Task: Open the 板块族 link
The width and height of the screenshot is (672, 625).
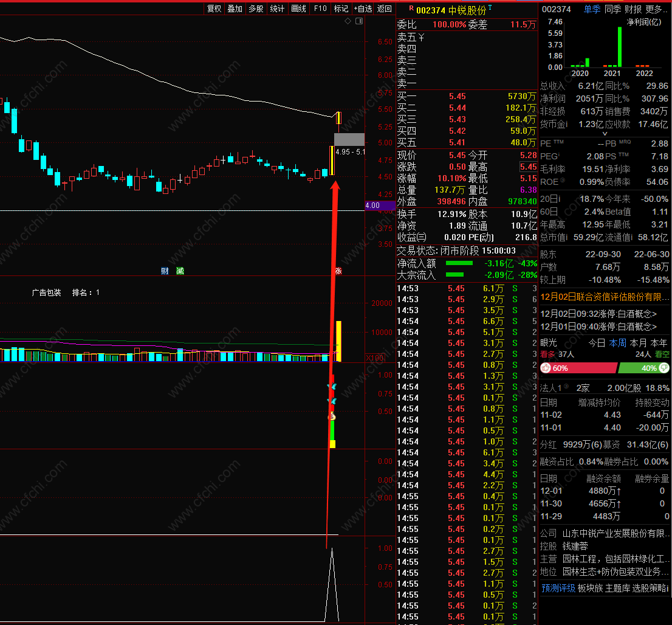Action: tap(590, 588)
